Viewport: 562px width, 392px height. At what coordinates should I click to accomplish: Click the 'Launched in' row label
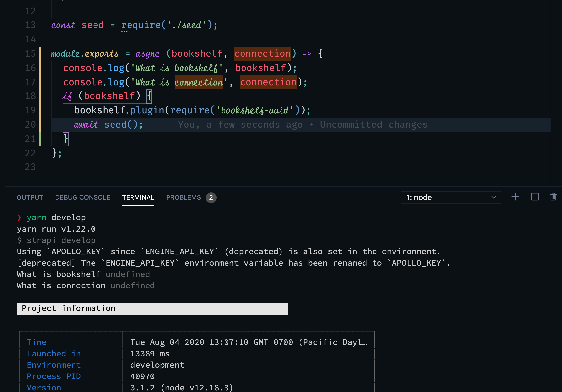click(x=54, y=354)
